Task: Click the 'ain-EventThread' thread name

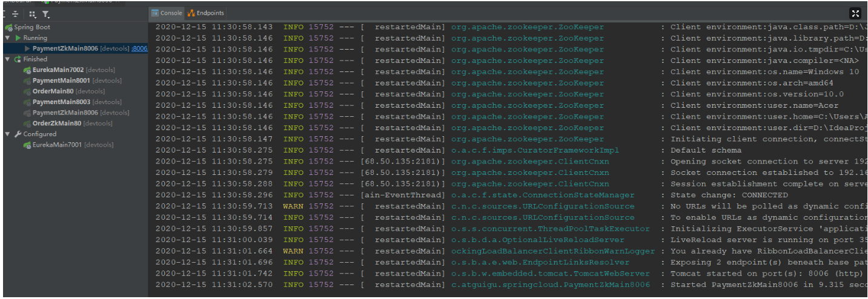Action: tap(403, 195)
